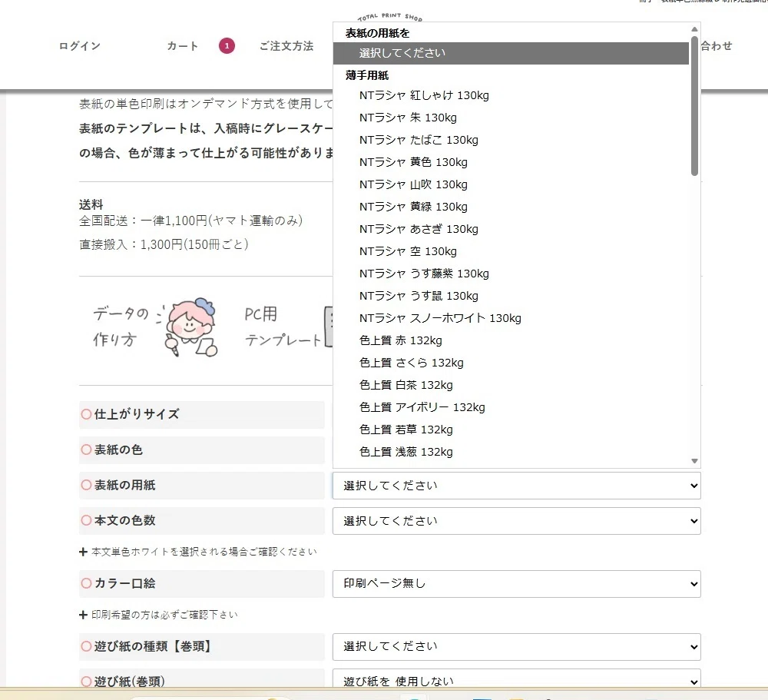Click the 全国配送 shipping fee text

(x=190, y=221)
